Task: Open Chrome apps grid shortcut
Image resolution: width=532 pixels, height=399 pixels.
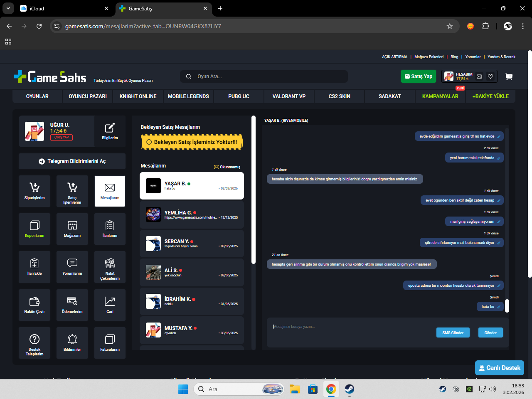Action: coord(8,42)
